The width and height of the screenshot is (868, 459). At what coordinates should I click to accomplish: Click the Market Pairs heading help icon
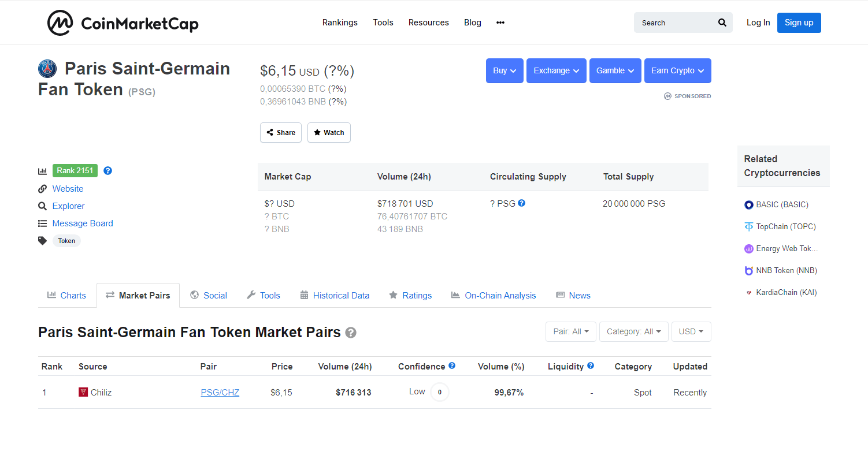coord(351,333)
